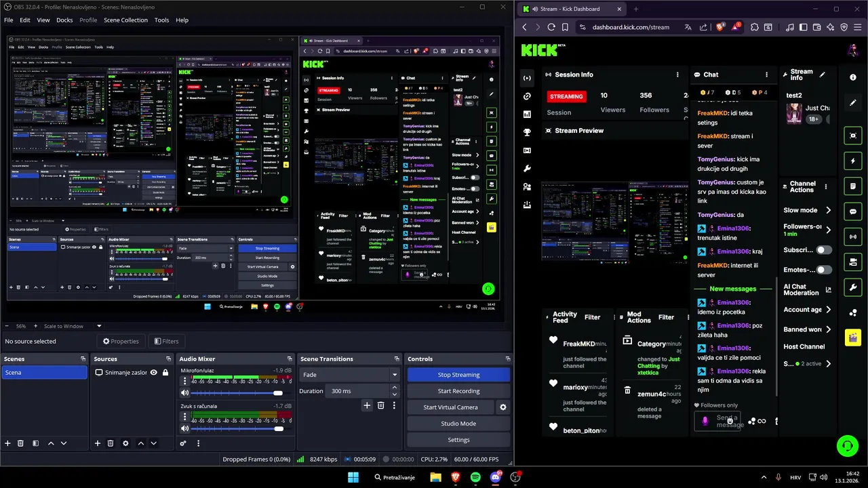This screenshot has width=868, height=488.
Task: Open the Audio Mixer bottom three-dot menu
Action: point(198,443)
